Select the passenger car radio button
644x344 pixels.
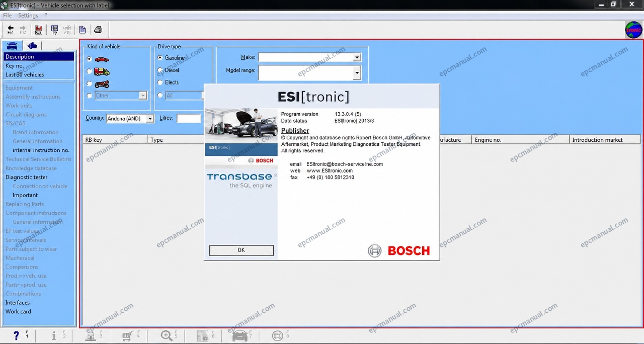(x=90, y=59)
